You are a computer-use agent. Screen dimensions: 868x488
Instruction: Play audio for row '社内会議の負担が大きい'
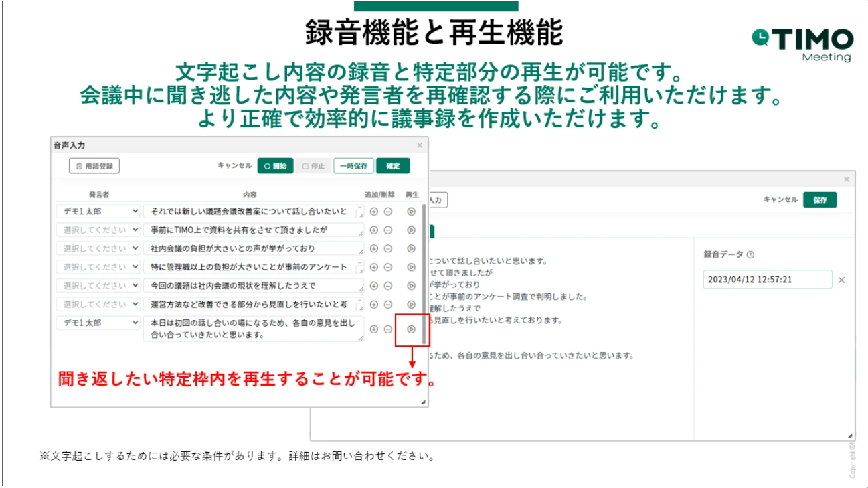[412, 249]
